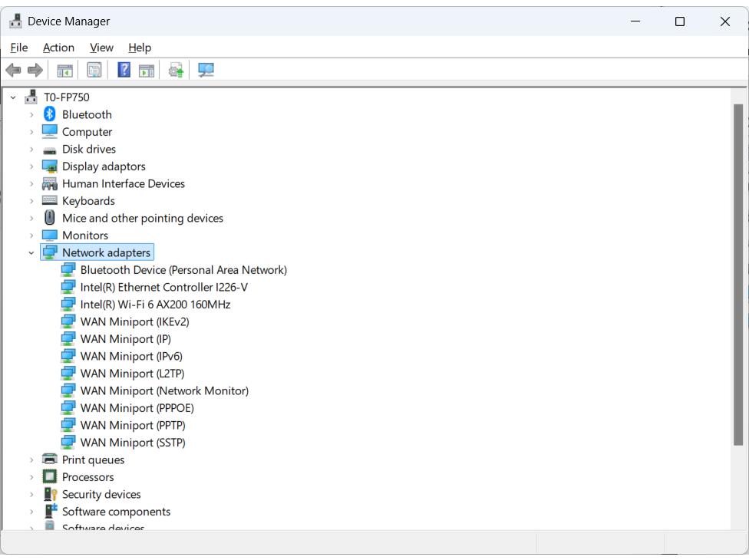
Task: Click the T0-FP750 computer root icon
Action: click(x=31, y=97)
